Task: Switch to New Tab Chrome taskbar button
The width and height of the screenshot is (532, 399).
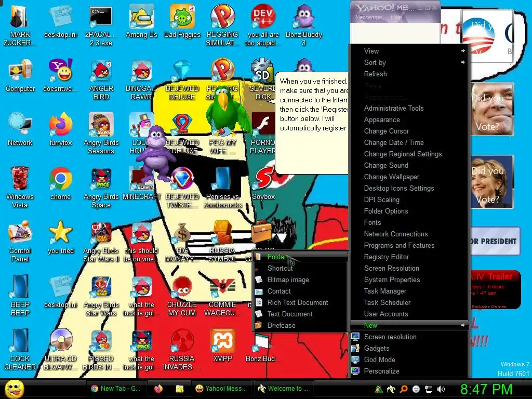Action: pyautogui.click(x=117, y=389)
